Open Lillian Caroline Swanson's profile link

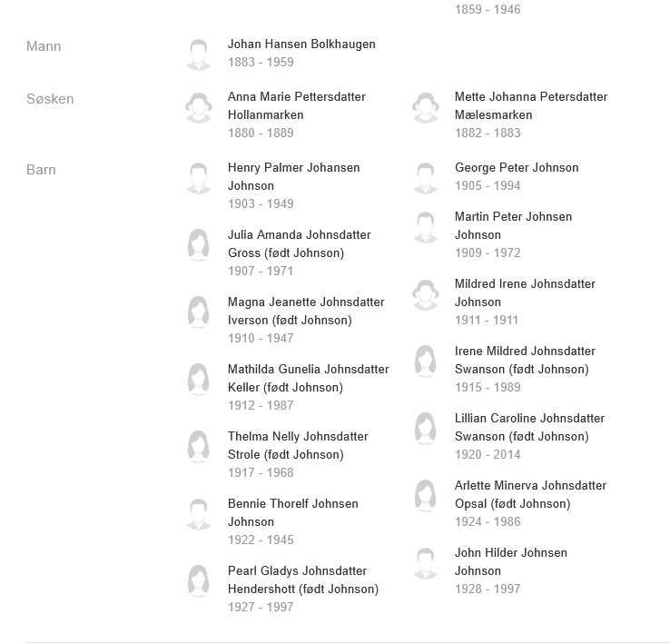[529, 427]
